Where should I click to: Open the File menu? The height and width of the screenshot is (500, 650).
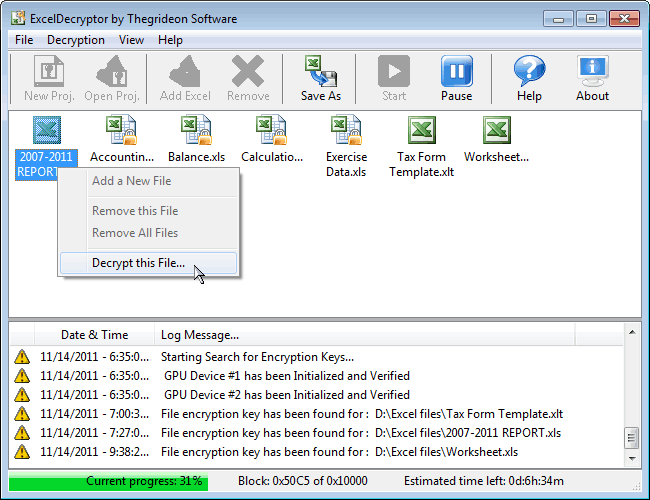point(24,40)
